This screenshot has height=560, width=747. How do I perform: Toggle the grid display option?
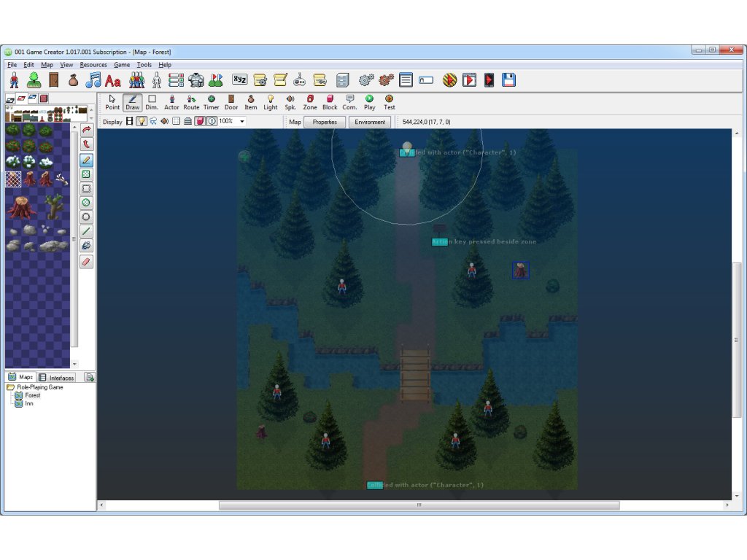176,122
